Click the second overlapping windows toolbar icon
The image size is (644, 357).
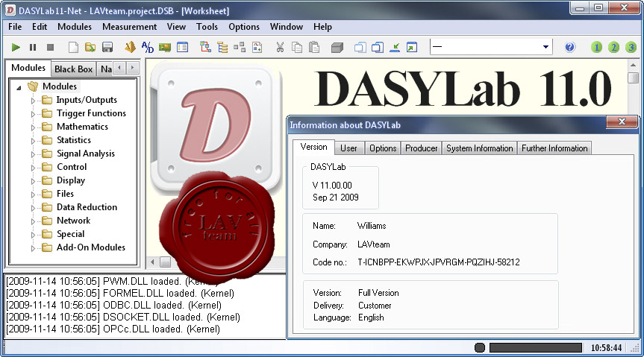[378, 48]
